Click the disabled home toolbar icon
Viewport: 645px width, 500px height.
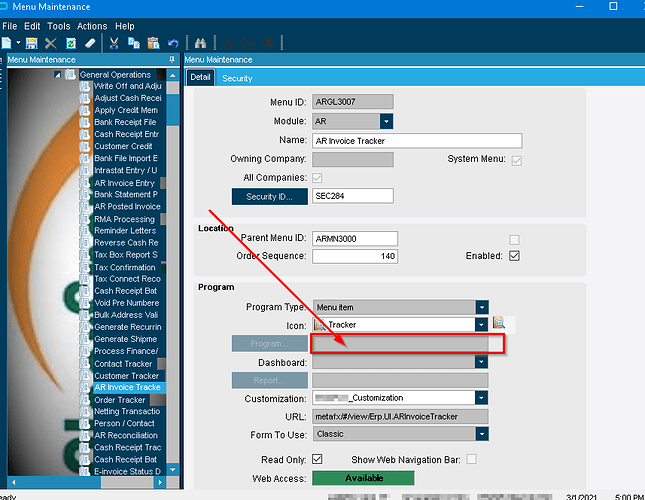click(268, 43)
